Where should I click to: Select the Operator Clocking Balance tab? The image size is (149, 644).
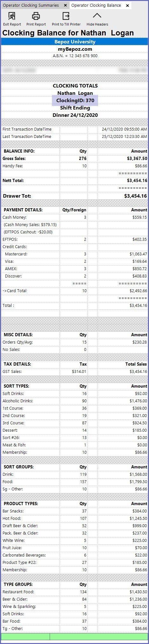point(96,5)
